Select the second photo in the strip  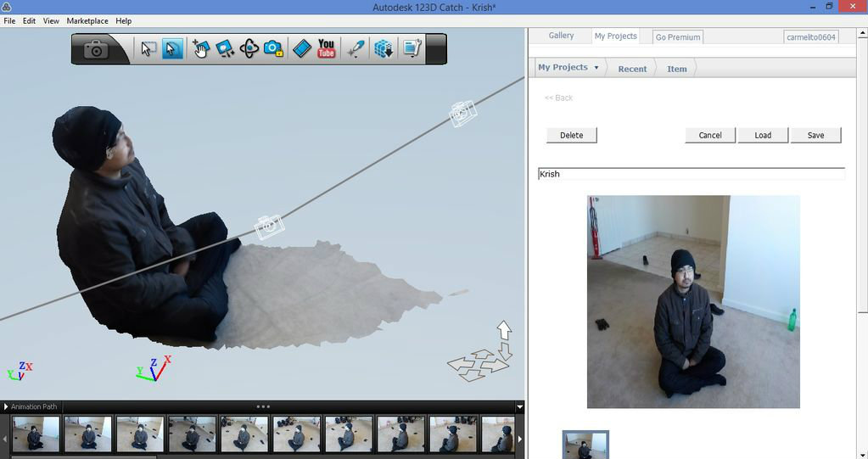(x=88, y=434)
